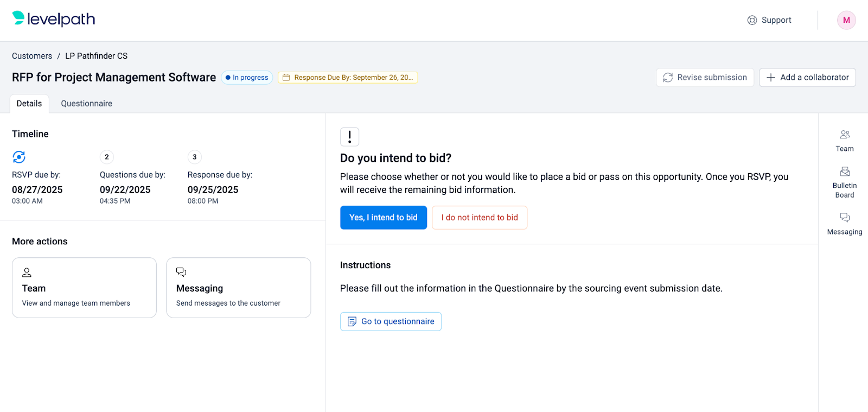Open the Team card under More actions
868x412 pixels.
click(84, 288)
